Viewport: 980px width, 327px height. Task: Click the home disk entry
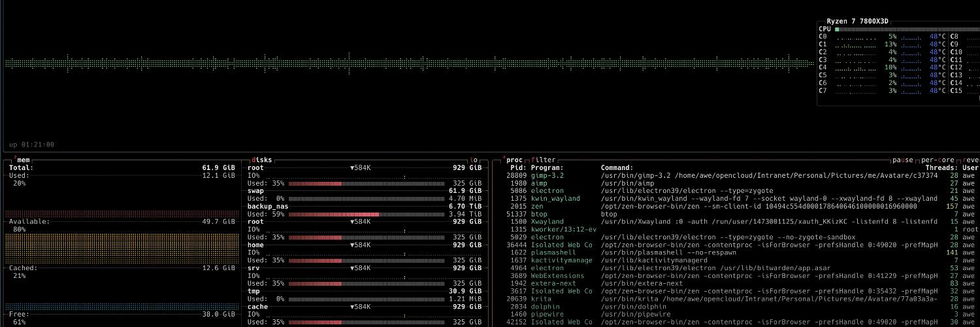[x=255, y=245]
